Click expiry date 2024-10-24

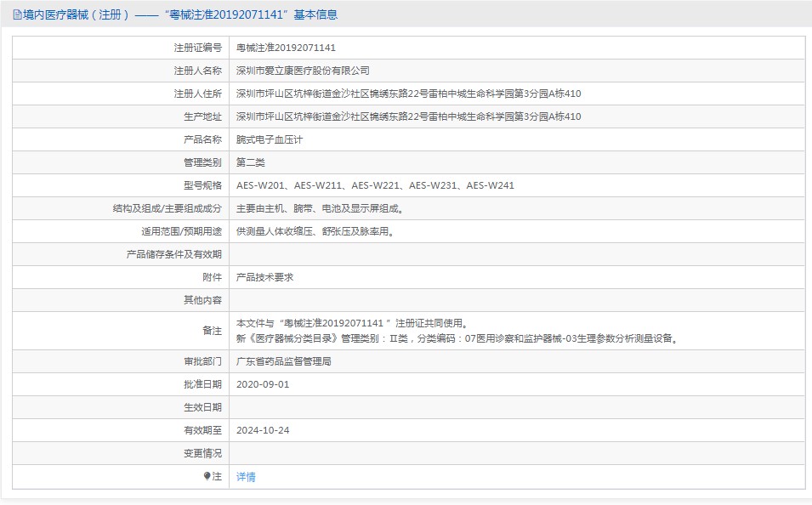point(263,430)
